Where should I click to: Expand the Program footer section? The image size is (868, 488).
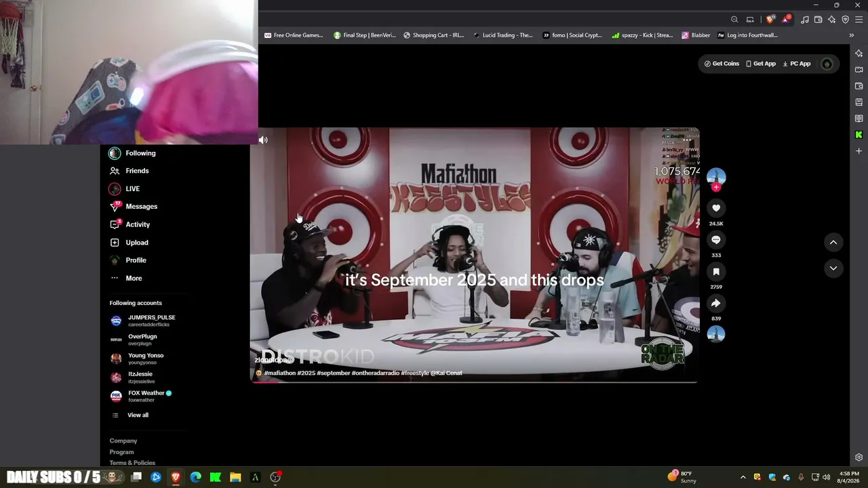(x=122, y=452)
